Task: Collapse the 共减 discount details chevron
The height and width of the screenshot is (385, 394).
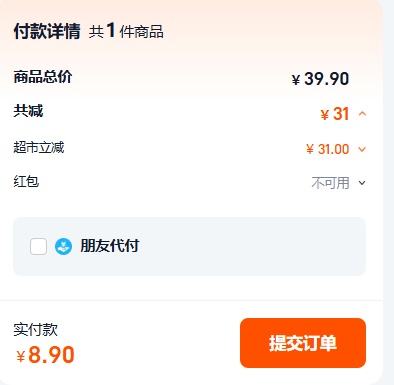Action: [x=362, y=114]
